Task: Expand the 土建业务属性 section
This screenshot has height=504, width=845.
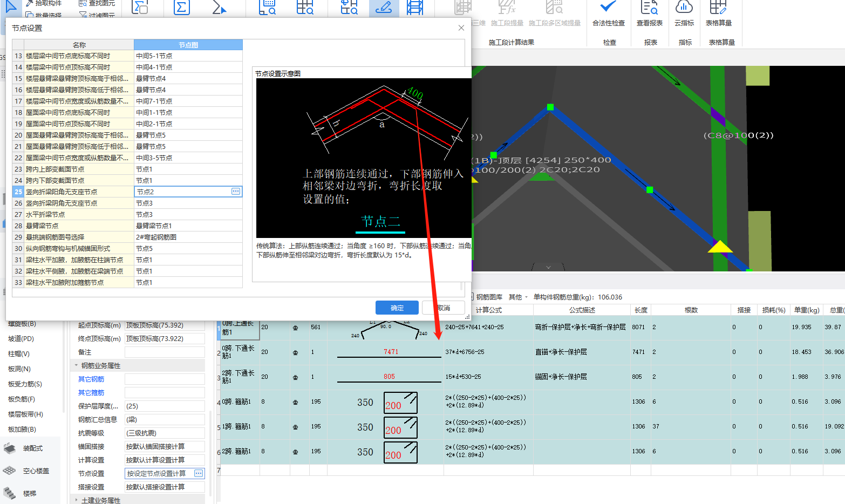Action: coord(76,500)
